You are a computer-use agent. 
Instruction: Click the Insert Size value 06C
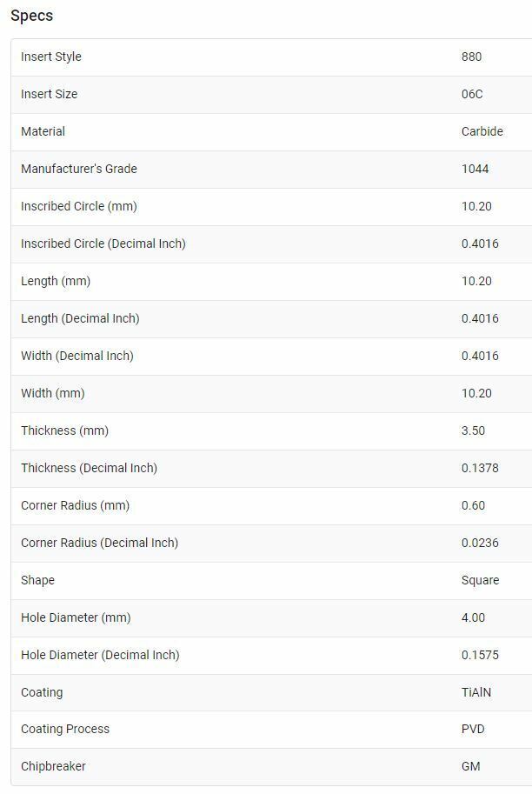472,94
